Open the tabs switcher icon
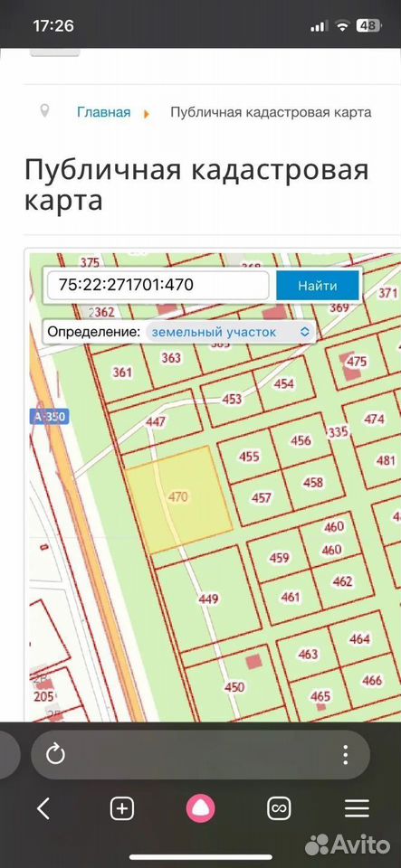 (279, 808)
